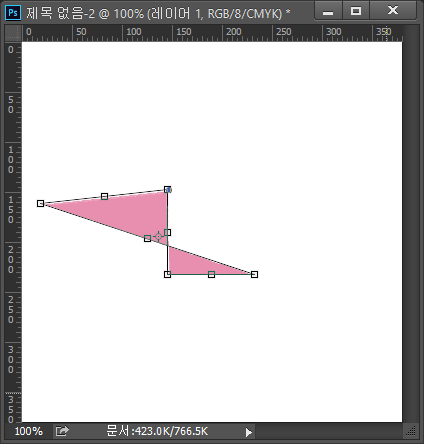Click the far right corner transform handle
Viewport: 424px width, 444px height.
point(254,274)
